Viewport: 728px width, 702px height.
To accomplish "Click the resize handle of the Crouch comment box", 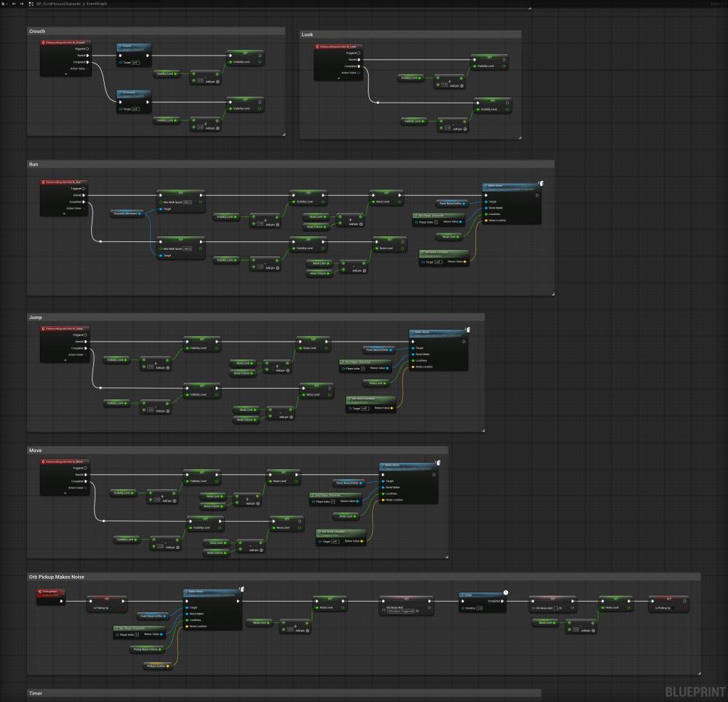I will [283, 133].
